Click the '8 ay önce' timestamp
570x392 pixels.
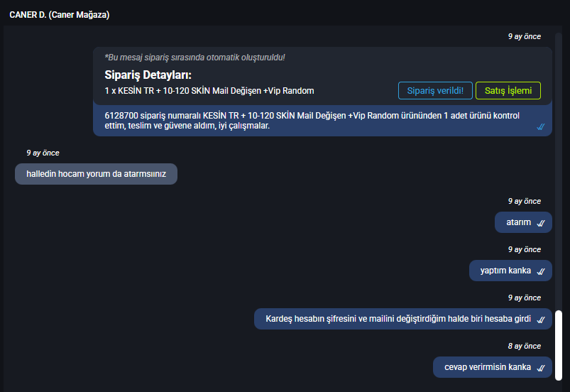(524, 346)
